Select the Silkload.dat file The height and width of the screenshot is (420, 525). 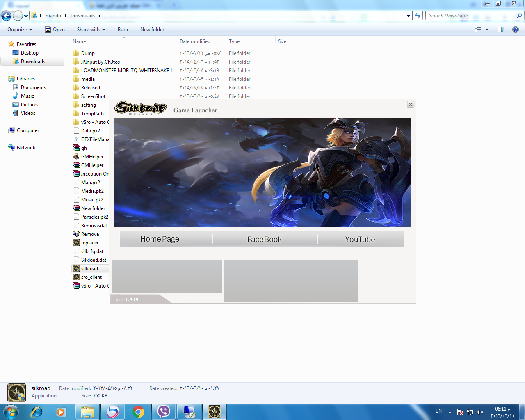click(x=94, y=260)
